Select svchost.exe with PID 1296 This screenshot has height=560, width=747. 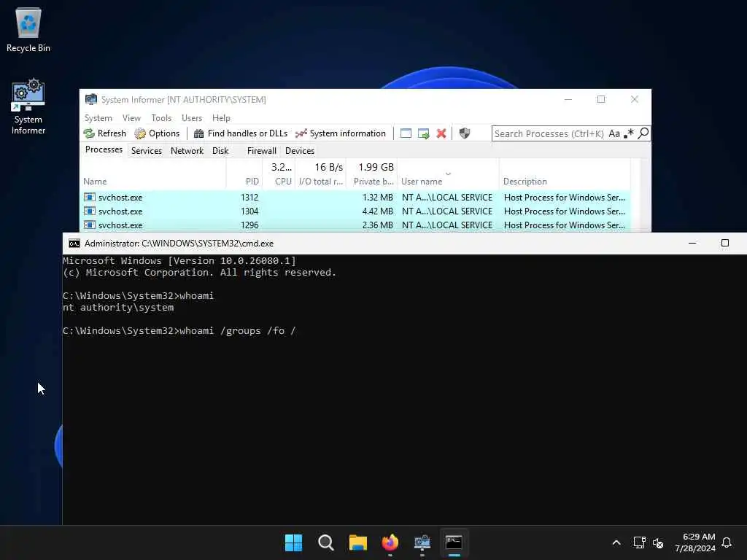click(x=355, y=225)
